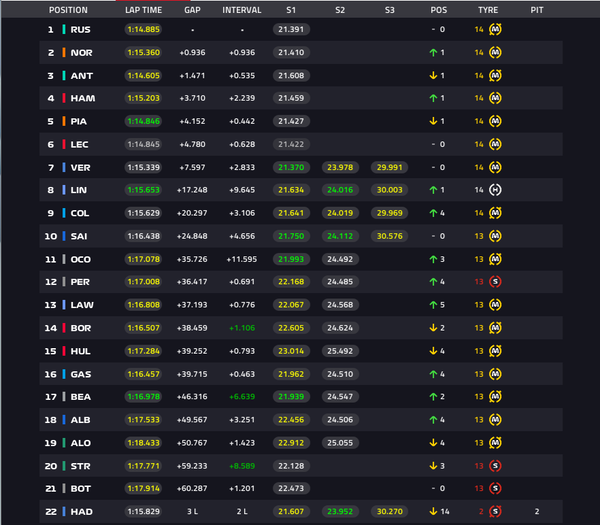Click sector 2 time 25.492 for HUL

(340, 351)
